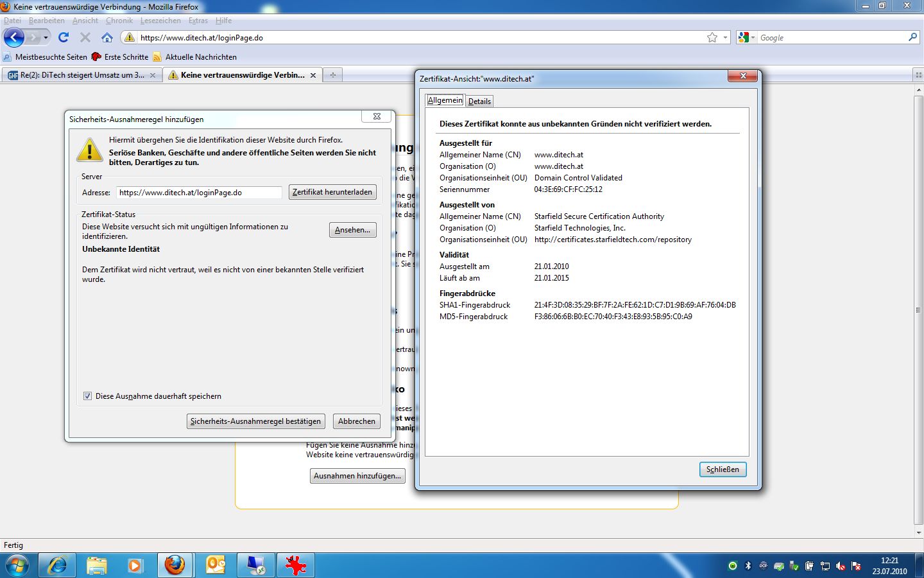The image size is (924, 578).
Task: Open Aktuelle Nachrichten feed bookmark
Action: click(x=195, y=57)
